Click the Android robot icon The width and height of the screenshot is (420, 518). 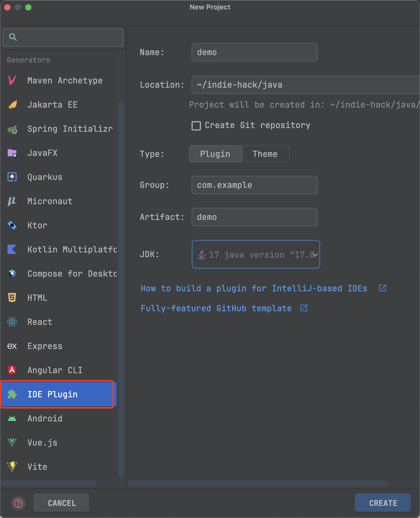pos(12,418)
